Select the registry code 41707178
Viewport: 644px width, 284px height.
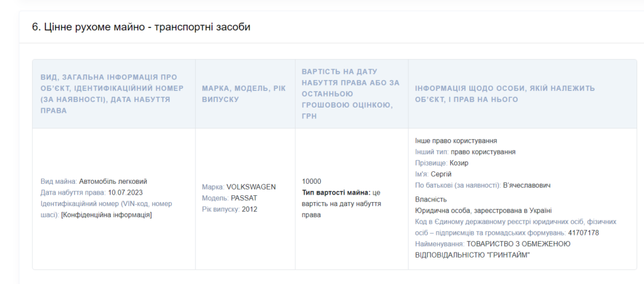click(x=582, y=233)
